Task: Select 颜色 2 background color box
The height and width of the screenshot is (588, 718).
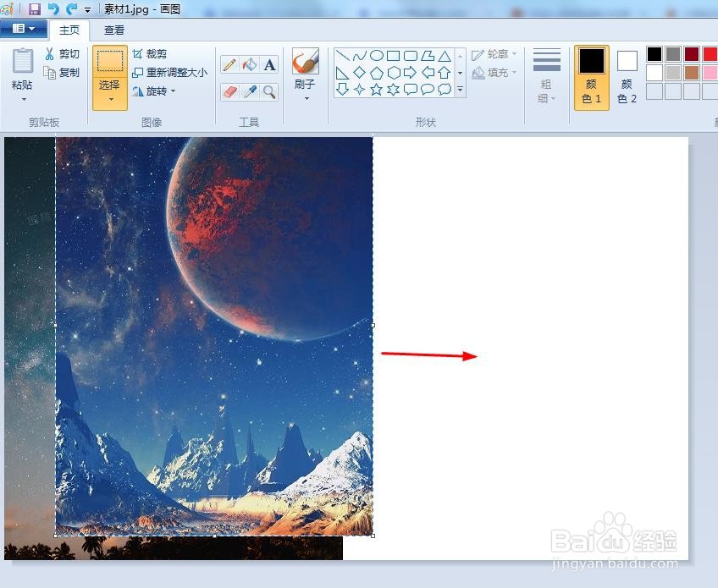Action: coord(627,77)
